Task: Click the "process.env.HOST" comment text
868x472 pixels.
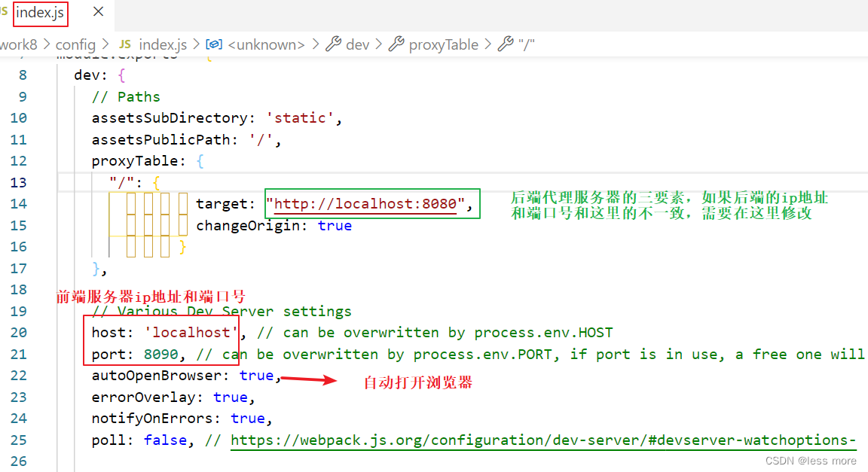Action: [543, 333]
